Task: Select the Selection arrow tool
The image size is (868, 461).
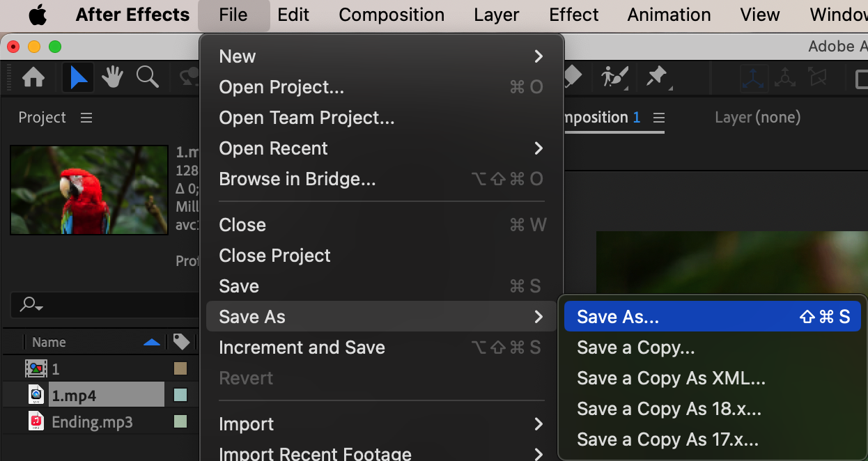Action: [x=79, y=77]
